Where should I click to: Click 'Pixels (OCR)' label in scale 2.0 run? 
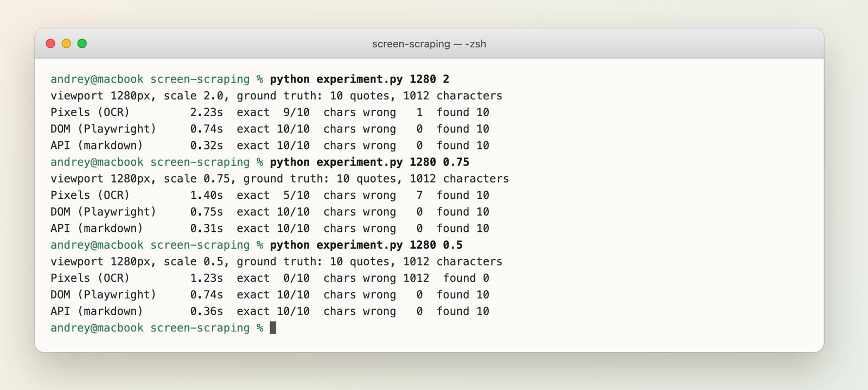pyautogui.click(x=90, y=112)
